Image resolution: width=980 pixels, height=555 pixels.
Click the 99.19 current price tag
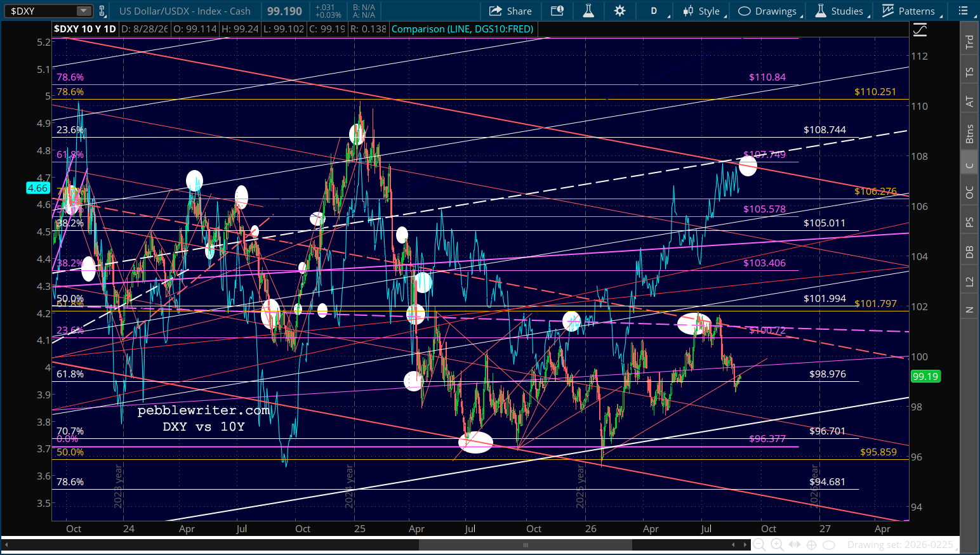click(925, 377)
